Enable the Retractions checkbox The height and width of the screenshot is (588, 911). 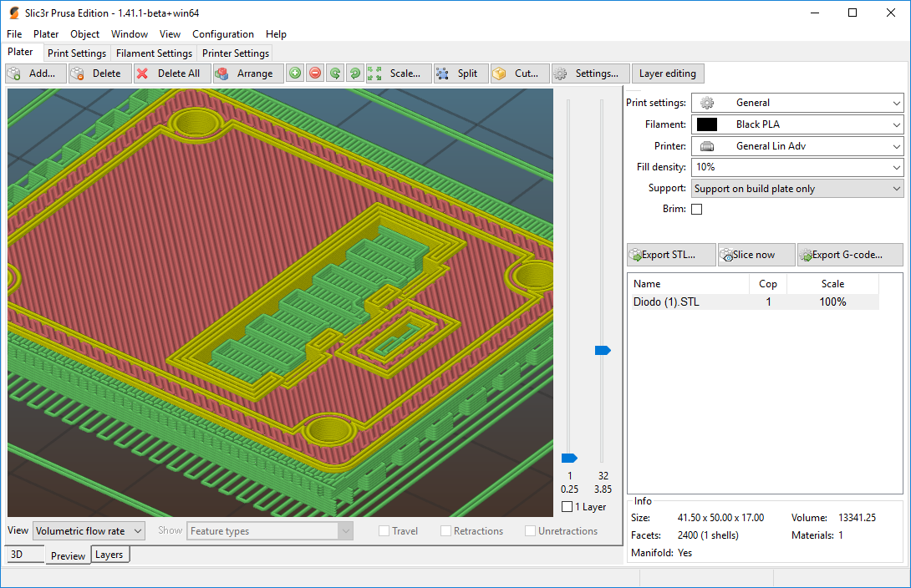pyautogui.click(x=445, y=531)
